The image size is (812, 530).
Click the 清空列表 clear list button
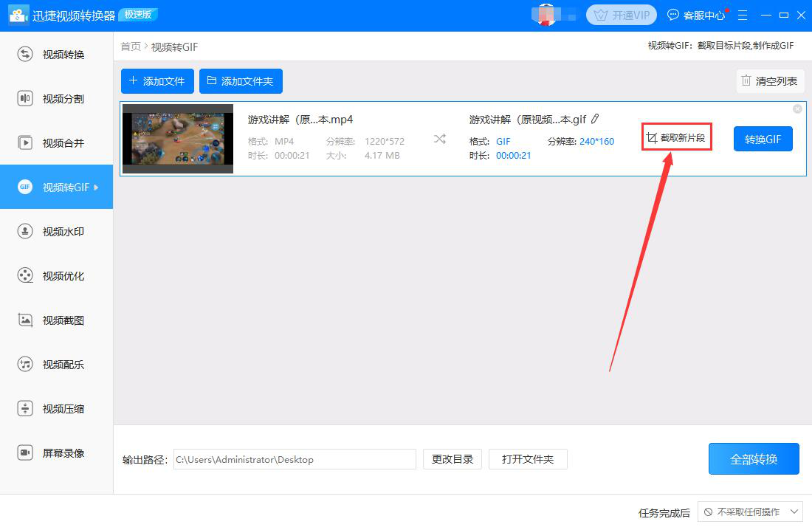(769, 80)
